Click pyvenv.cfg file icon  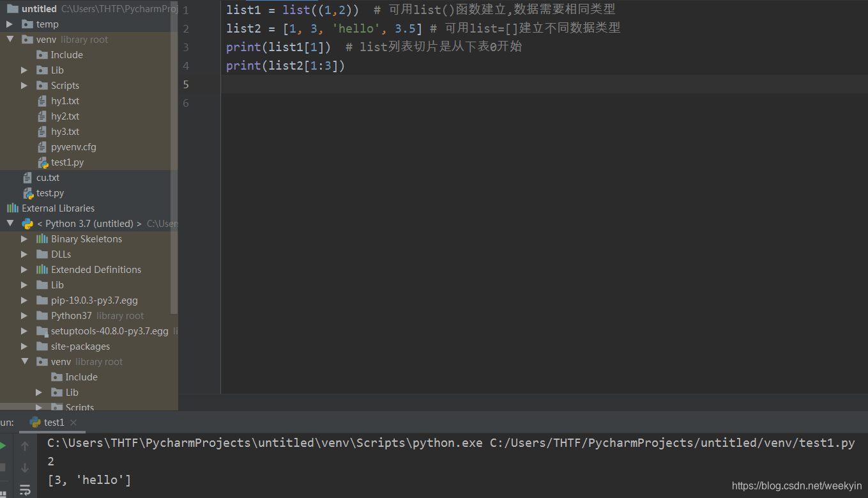42,147
